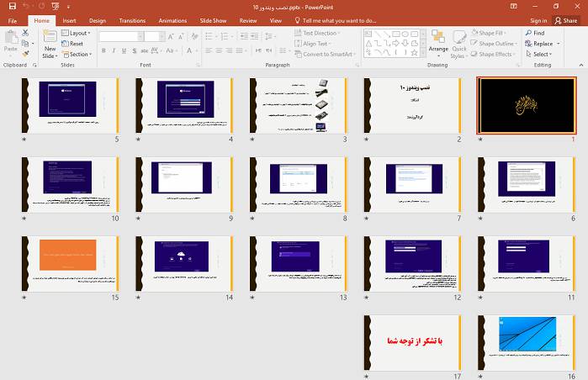
Task: Click the Reset slide icon
Action: [x=72, y=44]
